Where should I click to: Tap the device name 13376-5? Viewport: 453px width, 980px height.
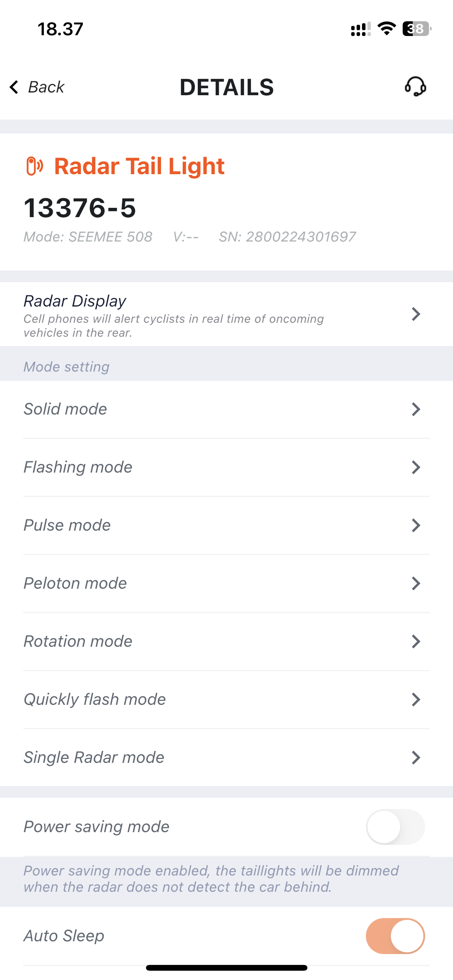coord(80,208)
